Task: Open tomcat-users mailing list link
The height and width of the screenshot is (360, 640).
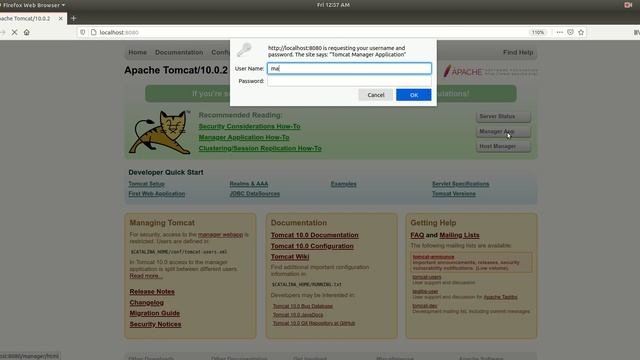Action: click(x=427, y=277)
